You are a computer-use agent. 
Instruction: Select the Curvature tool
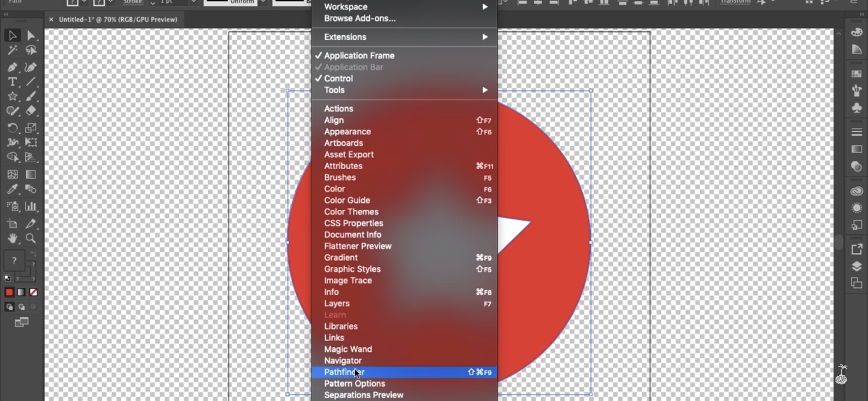point(31,67)
